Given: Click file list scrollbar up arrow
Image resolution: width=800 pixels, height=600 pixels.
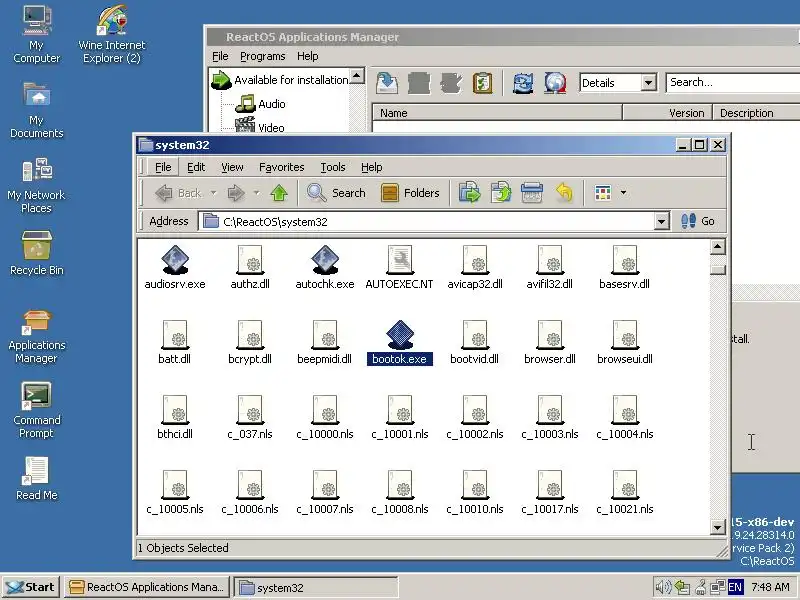Looking at the screenshot, I should [717, 247].
